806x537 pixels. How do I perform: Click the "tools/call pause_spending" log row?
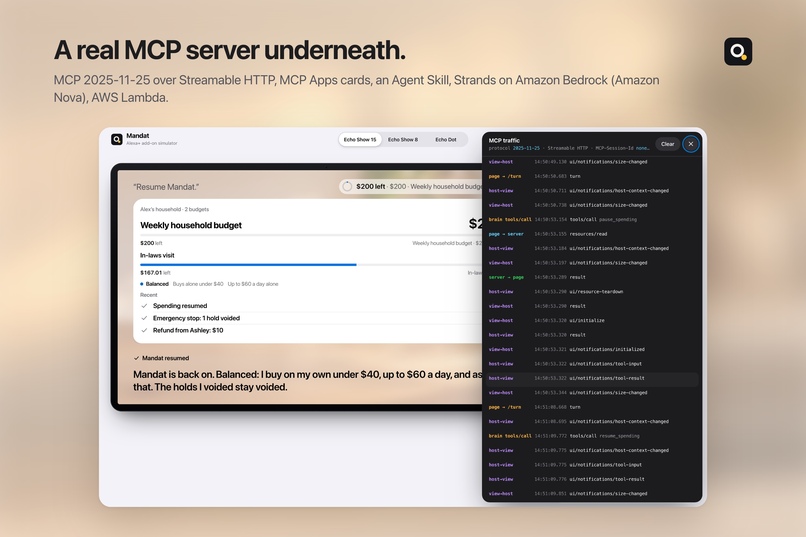(593, 219)
